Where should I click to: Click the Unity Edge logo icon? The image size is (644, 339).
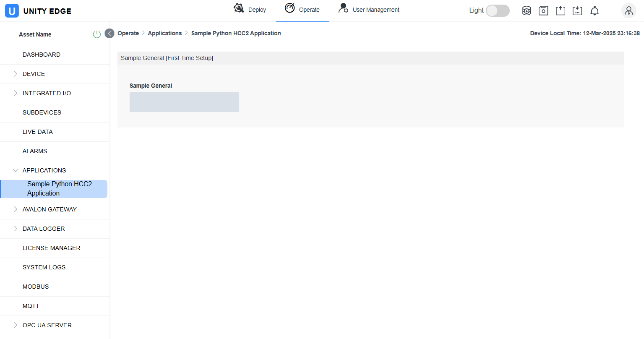coord(12,11)
